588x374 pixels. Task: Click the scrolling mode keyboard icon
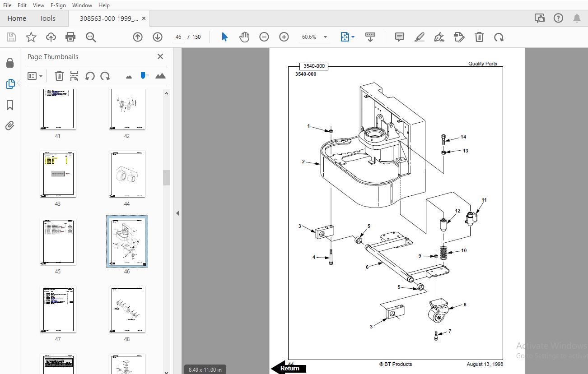pyautogui.click(x=370, y=37)
